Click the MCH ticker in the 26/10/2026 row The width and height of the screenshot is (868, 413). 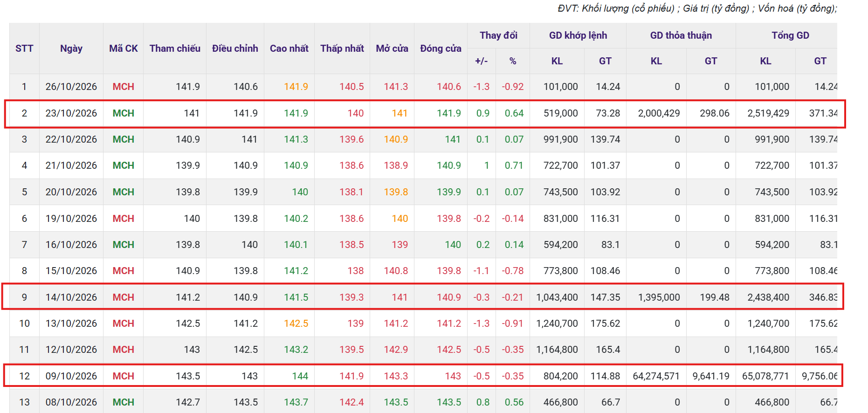click(x=123, y=87)
